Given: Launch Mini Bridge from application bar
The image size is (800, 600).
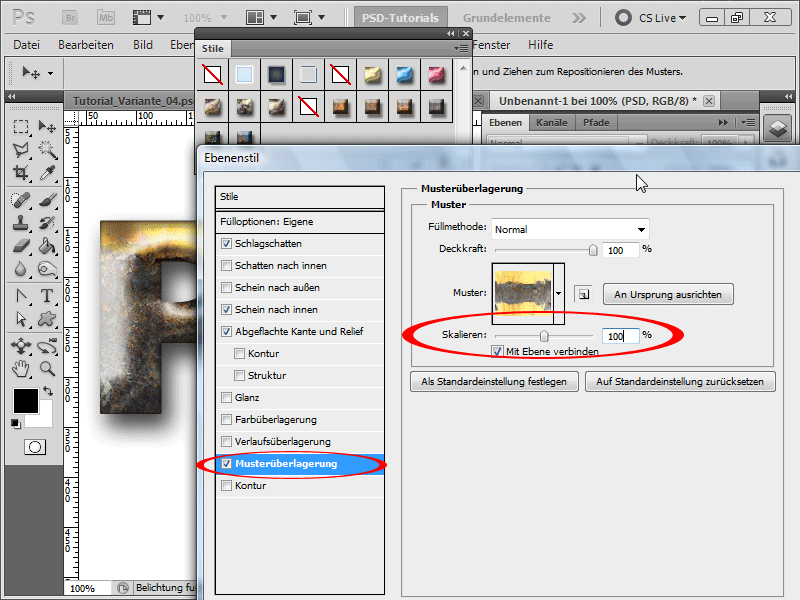Looking at the screenshot, I should pyautogui.click(x=106, y=18).
